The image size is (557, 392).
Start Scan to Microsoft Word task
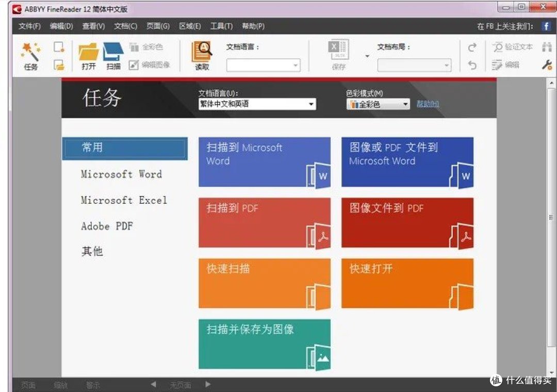(x=264, y=162)
